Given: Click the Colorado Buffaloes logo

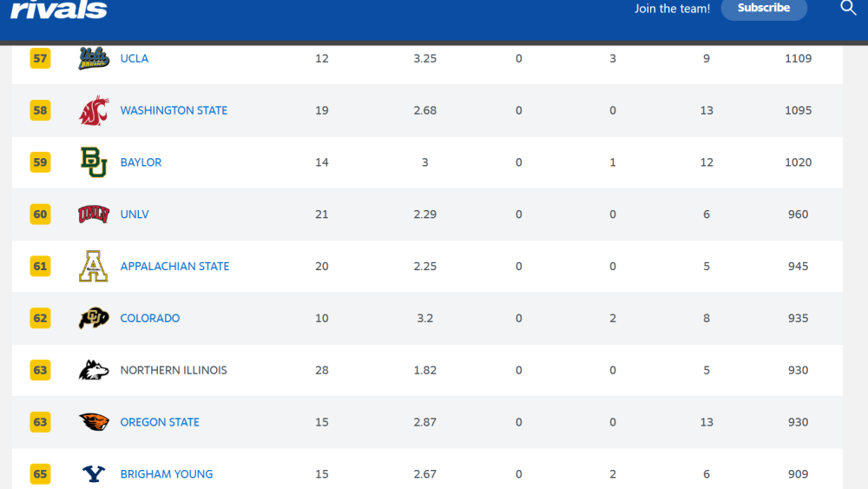Looking at the screenshot, I should tap(94, 318).
